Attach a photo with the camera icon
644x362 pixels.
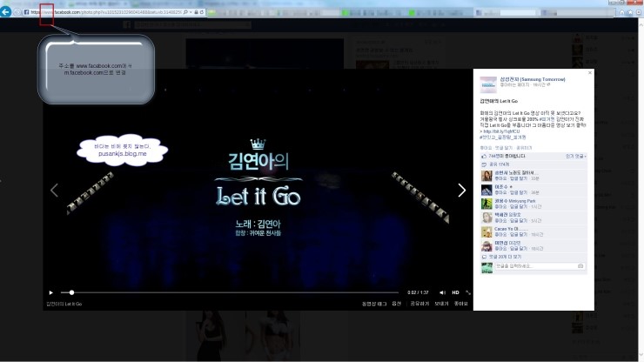coord(580,266)
